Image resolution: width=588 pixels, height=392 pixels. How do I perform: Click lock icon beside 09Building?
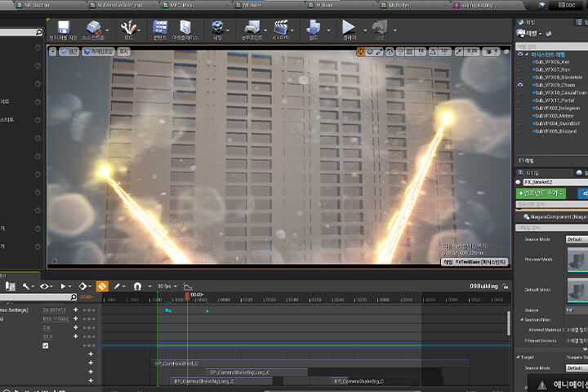506,287
